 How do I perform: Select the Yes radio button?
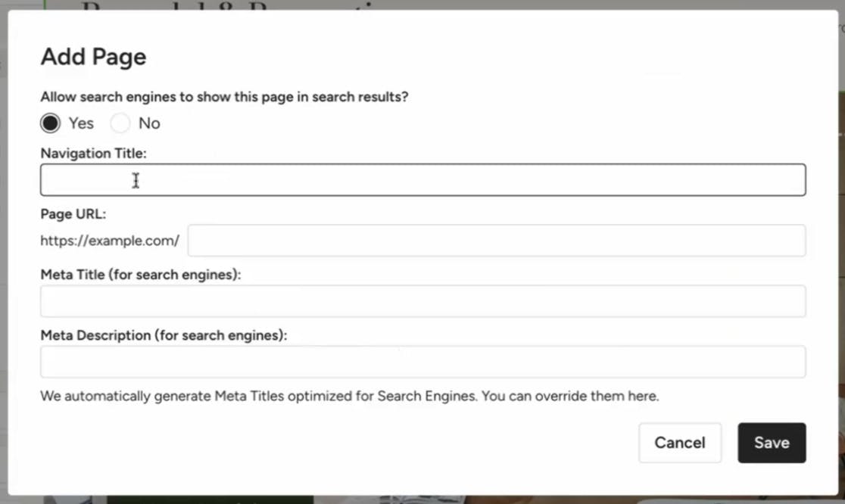[x=51, y=123]
